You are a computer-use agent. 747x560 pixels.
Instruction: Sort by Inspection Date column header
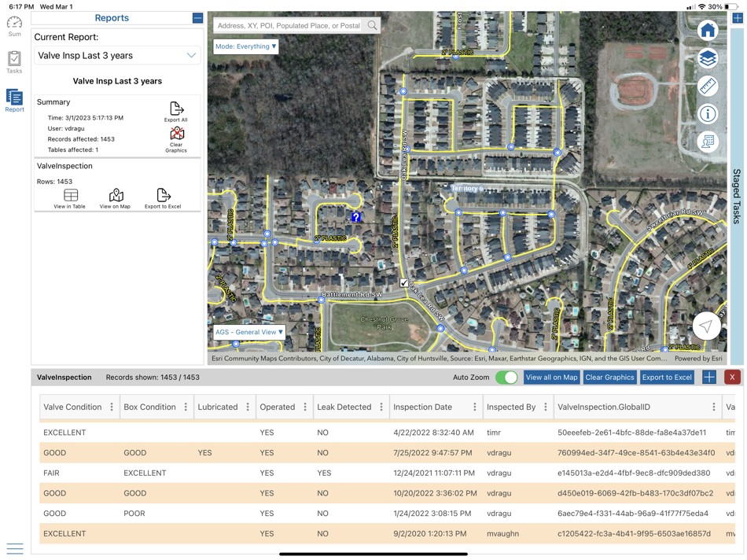pyautogui.click(x=422, y=407)
